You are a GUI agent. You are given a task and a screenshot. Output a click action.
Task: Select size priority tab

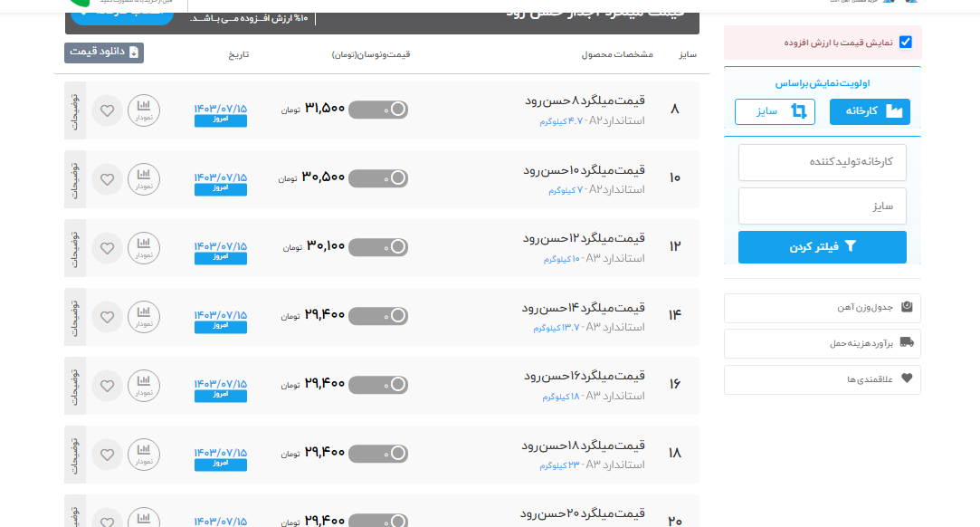pos(775,111)
